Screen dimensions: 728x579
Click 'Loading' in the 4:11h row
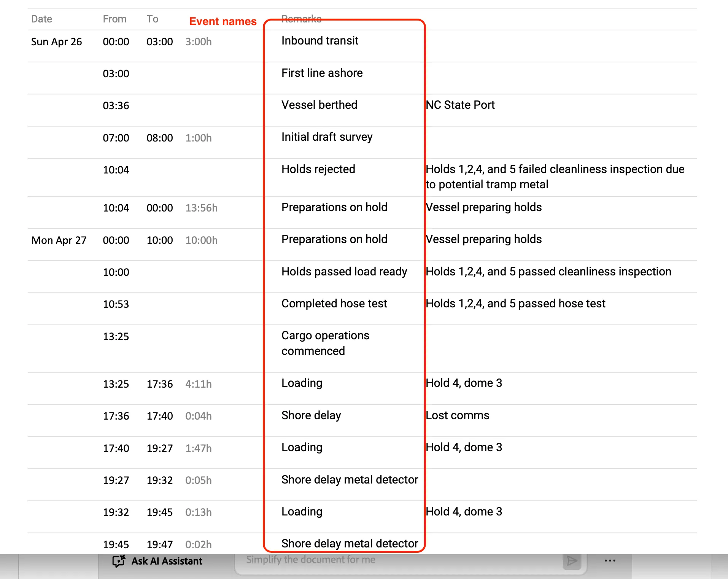pyautogui.click(x=302, y=383)
